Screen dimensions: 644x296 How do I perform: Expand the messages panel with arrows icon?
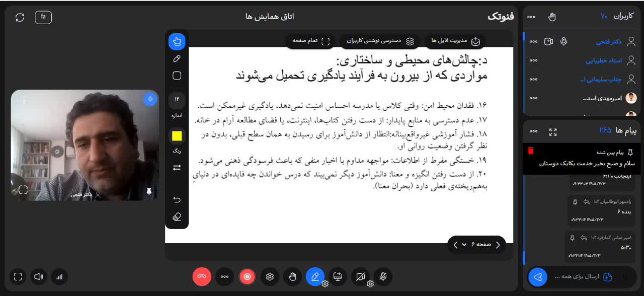(x=553, y=132)
